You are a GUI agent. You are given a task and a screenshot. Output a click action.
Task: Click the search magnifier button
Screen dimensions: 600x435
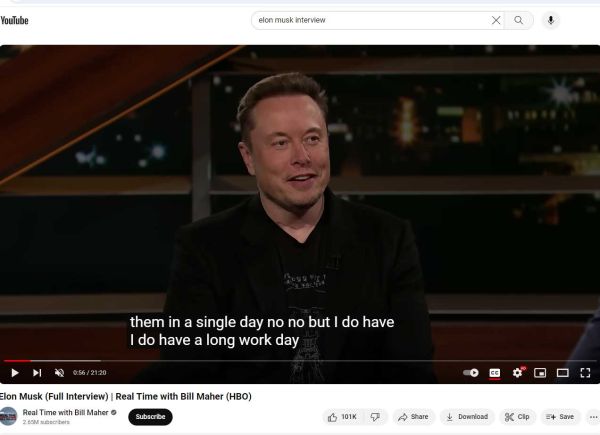pos(518,20)
